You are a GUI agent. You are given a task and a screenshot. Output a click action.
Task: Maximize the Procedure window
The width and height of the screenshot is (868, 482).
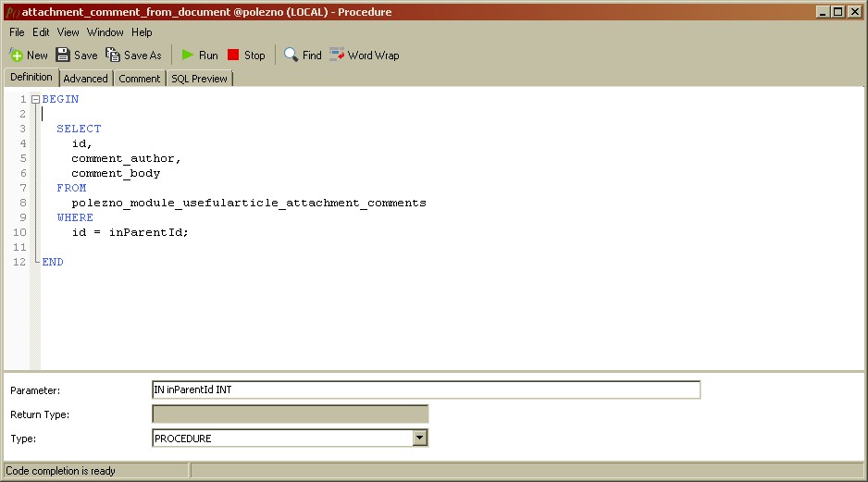(x=838, y=12)
